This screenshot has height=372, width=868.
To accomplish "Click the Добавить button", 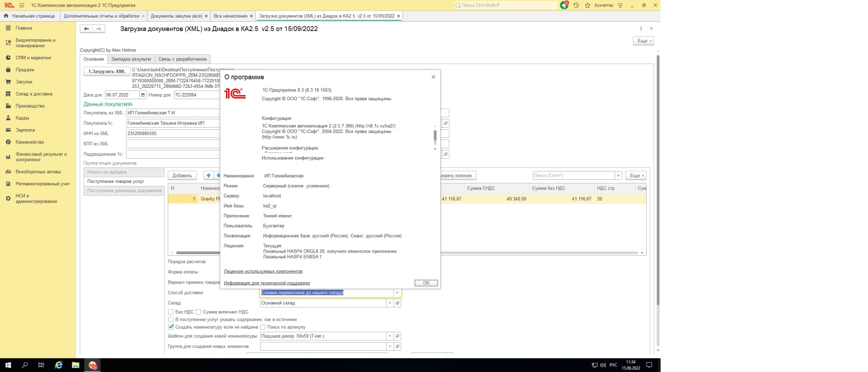I will 182,176.
